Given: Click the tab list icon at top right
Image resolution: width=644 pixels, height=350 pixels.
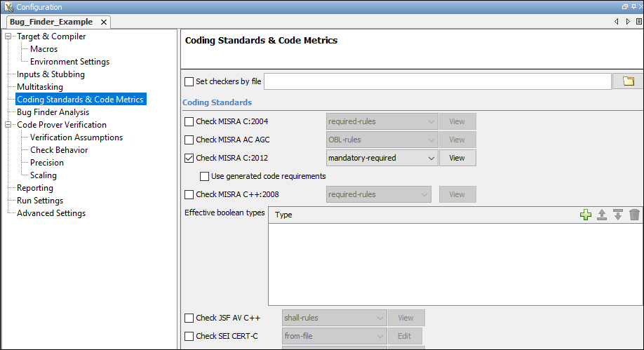Looking at the screenshot, I should pyautogui.click(x=637, y=22).
